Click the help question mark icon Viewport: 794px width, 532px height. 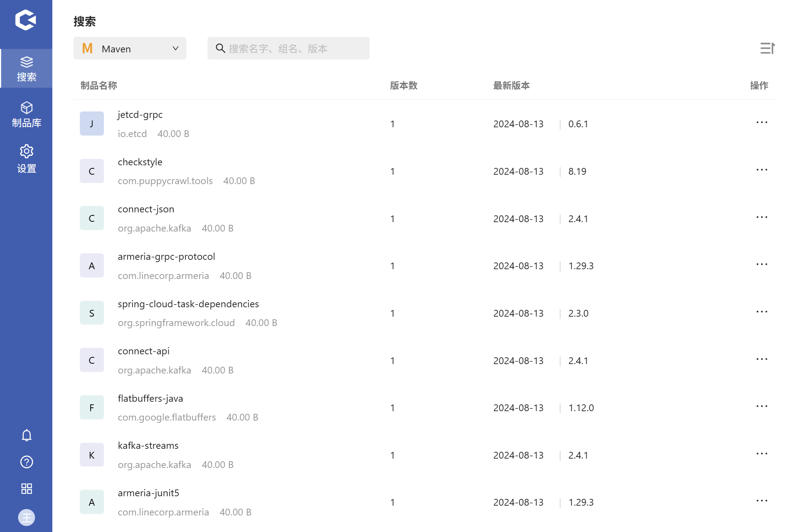click(x=26, y=462)
